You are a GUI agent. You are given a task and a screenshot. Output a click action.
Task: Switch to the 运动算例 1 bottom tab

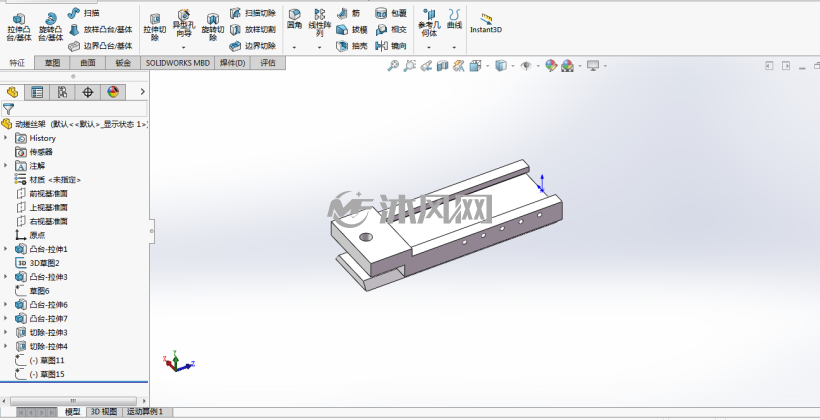(x=145, y=412)
